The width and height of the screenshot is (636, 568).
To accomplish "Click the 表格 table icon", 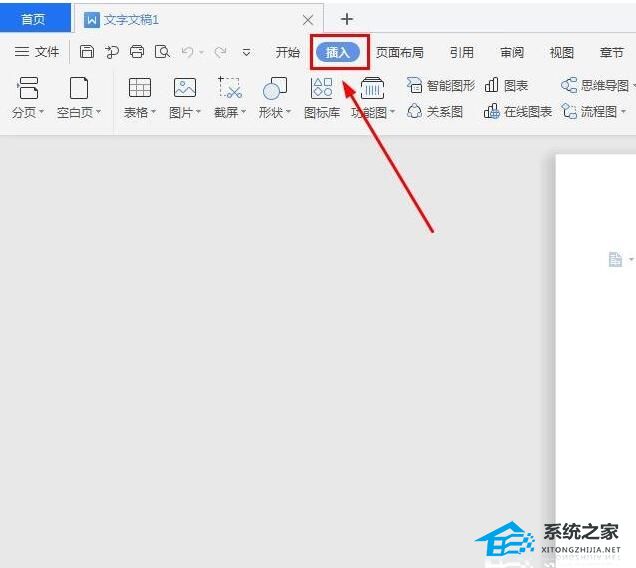I will coord(140,88).
